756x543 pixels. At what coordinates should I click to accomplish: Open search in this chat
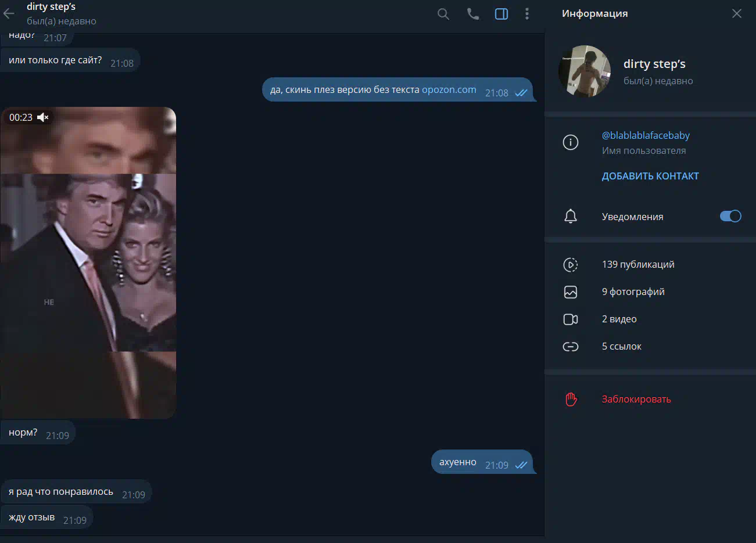coord(443,14)
